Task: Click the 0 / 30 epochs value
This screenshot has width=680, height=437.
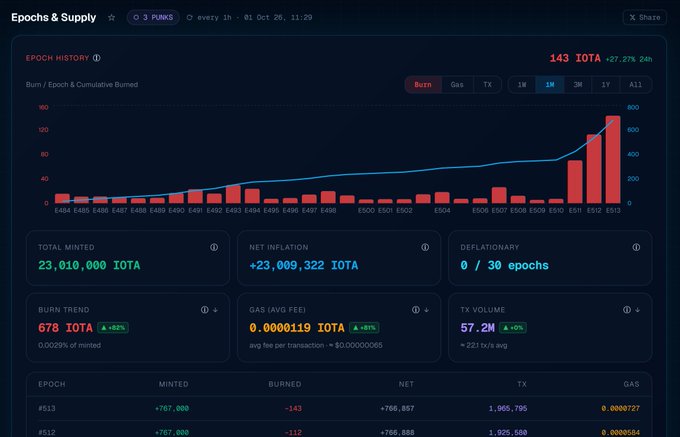Action: pos(504,265)
